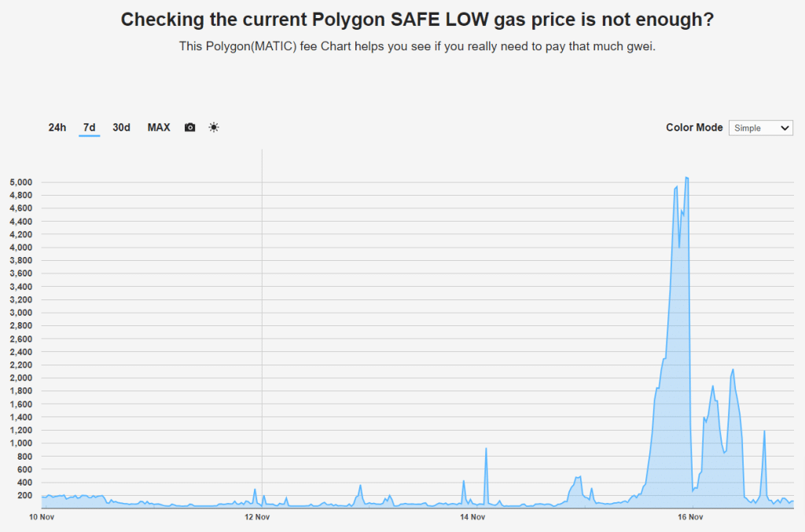Click the Polygon(MATIC) fee chart subtitle

[402, 46]
